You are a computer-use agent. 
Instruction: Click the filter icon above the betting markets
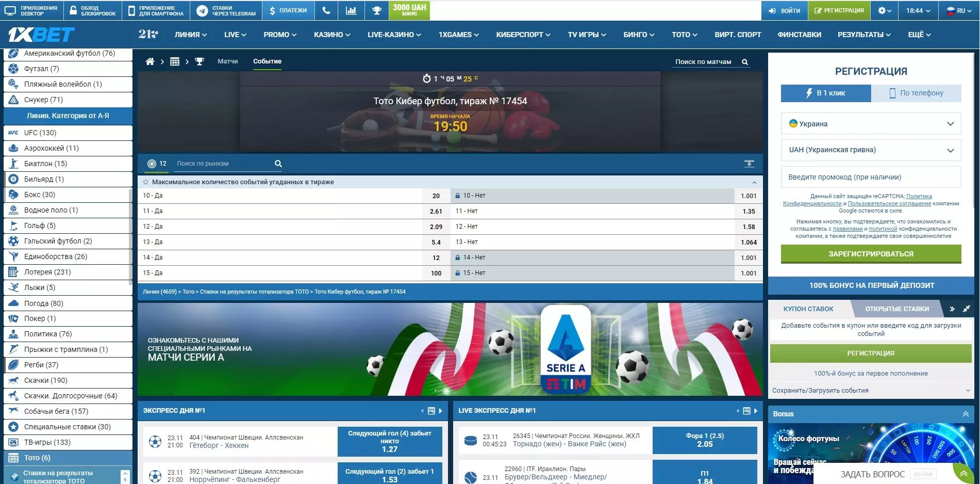click(x=749, y=163)
